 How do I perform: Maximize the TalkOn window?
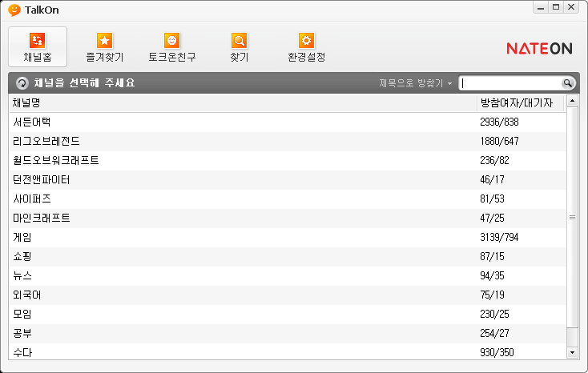(556, 7)
